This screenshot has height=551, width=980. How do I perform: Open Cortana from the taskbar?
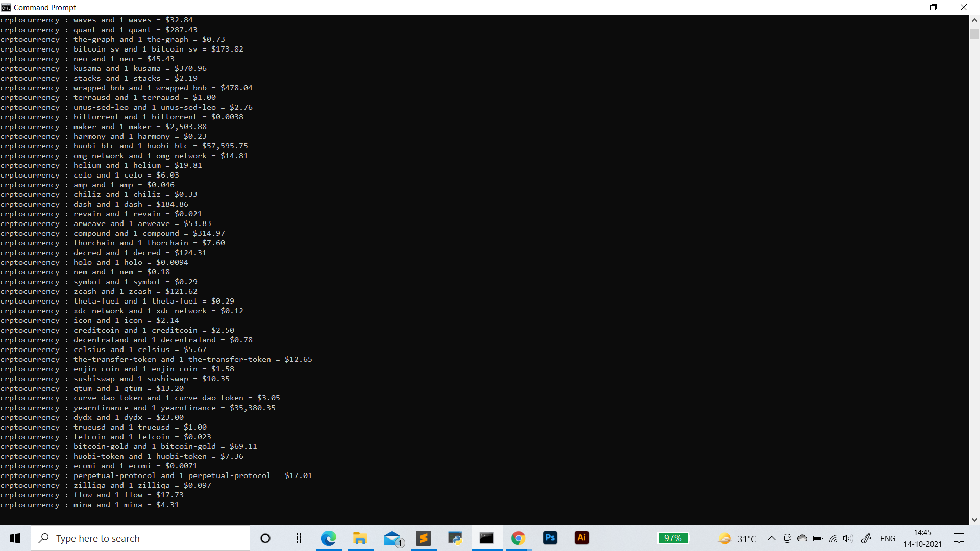pyautogui.click(x=265, y=538)
